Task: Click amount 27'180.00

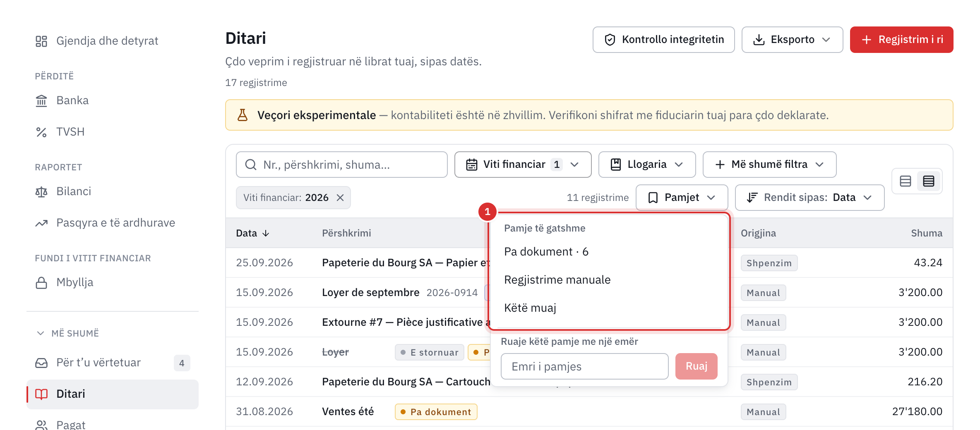Action: click(x=917, y=412)
